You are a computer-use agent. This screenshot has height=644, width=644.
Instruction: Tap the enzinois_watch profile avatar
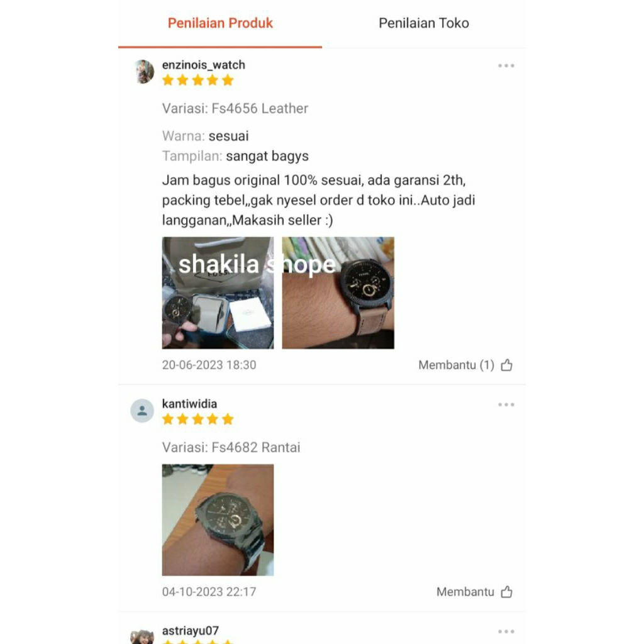point(143,72)
